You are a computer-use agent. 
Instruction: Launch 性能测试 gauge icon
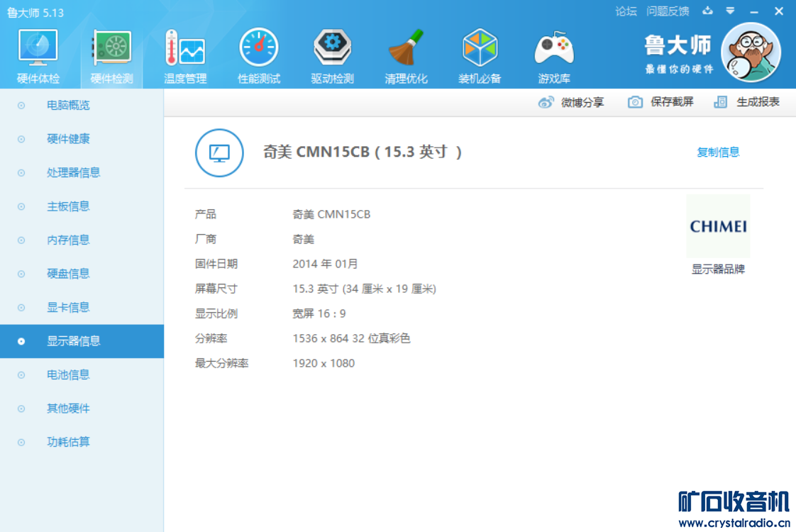259,48
